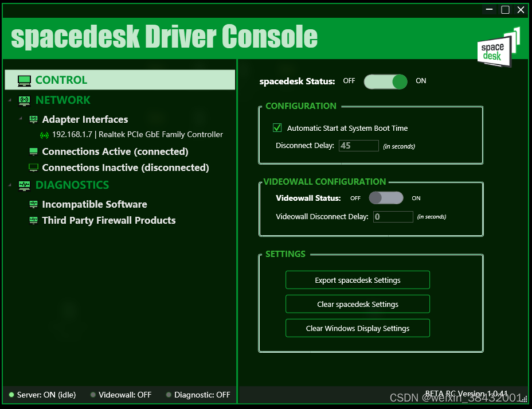Click the window resize grip
The height and width of the screenshot is (409, 532).
525,399
